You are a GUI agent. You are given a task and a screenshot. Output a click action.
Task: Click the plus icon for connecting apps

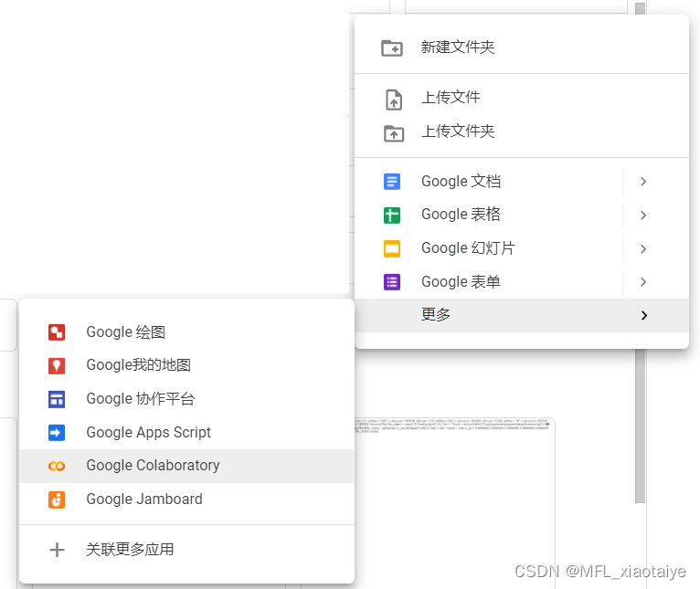click(57, 550)
